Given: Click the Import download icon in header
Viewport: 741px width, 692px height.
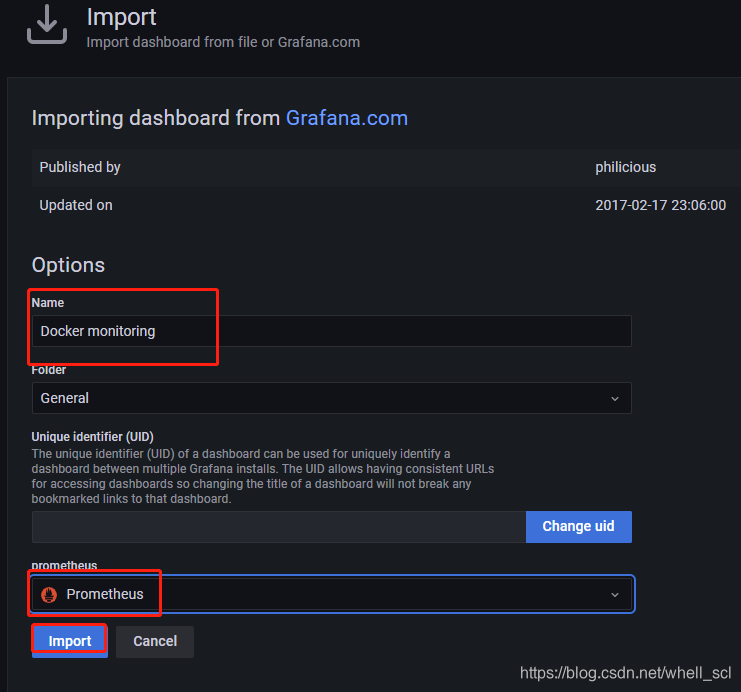Looking at the screenshot, I should (x=47, y=25).
